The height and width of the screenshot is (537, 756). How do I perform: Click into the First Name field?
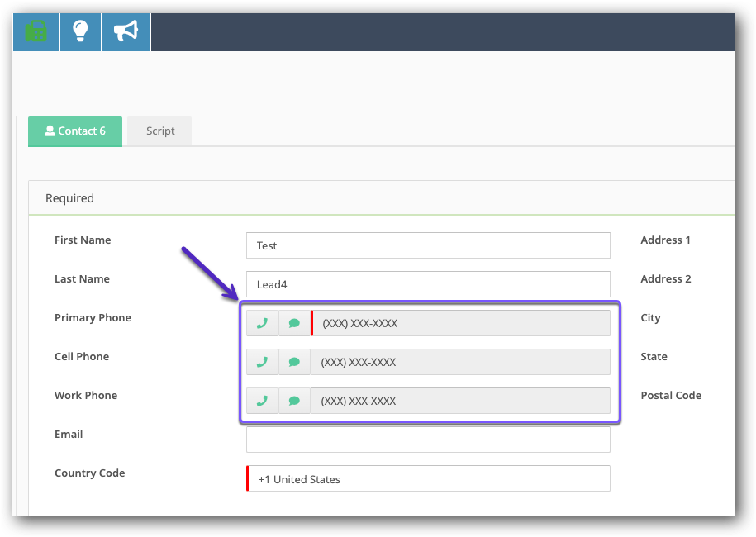[428, 245]
